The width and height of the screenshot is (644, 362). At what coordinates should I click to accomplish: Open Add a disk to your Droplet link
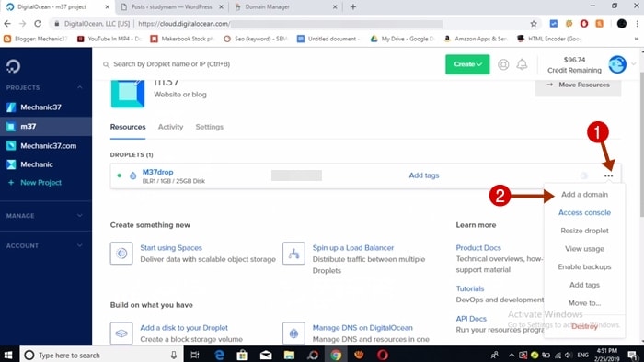[x=184, y=328]
